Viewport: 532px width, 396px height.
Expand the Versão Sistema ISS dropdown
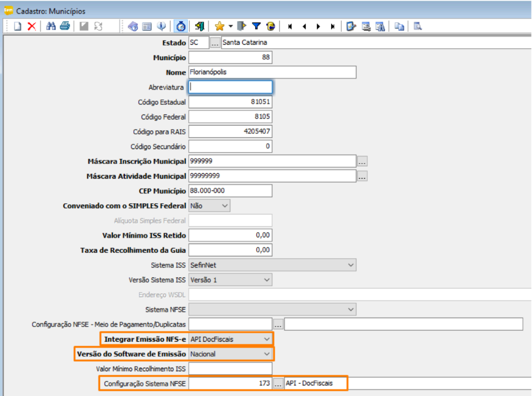tap(230, 280)
